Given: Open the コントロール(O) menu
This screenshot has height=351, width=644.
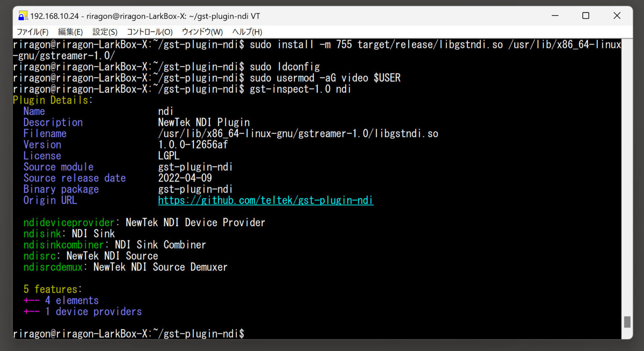Looking at the screenshot, I should pyautogui.click(x=149, y=31).
